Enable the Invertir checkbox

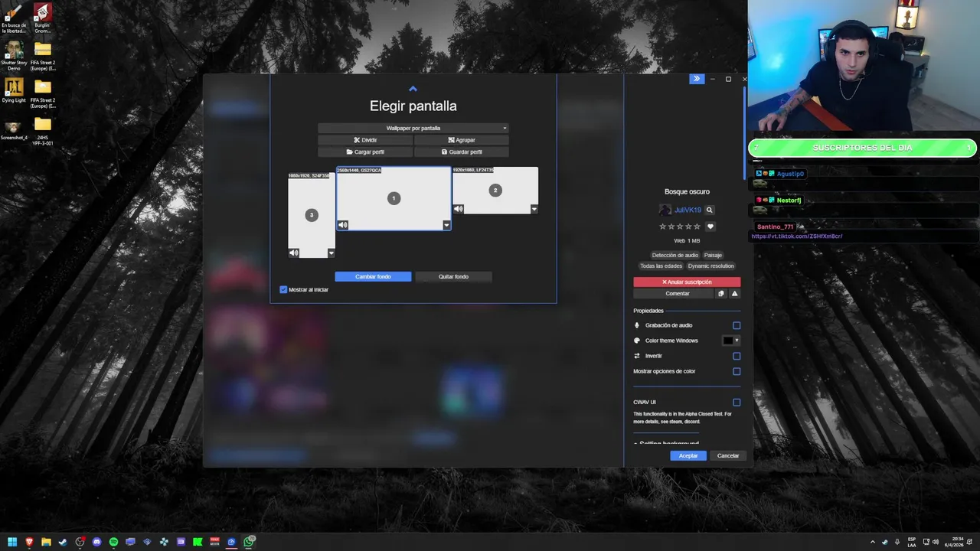pos(737,356)
